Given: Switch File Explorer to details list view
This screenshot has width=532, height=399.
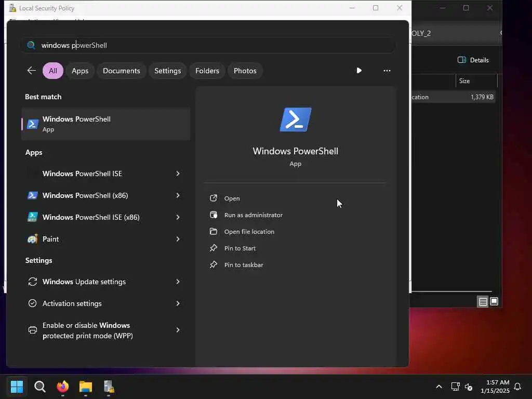Looking at the screenshot, I should [x=483, y=301].
